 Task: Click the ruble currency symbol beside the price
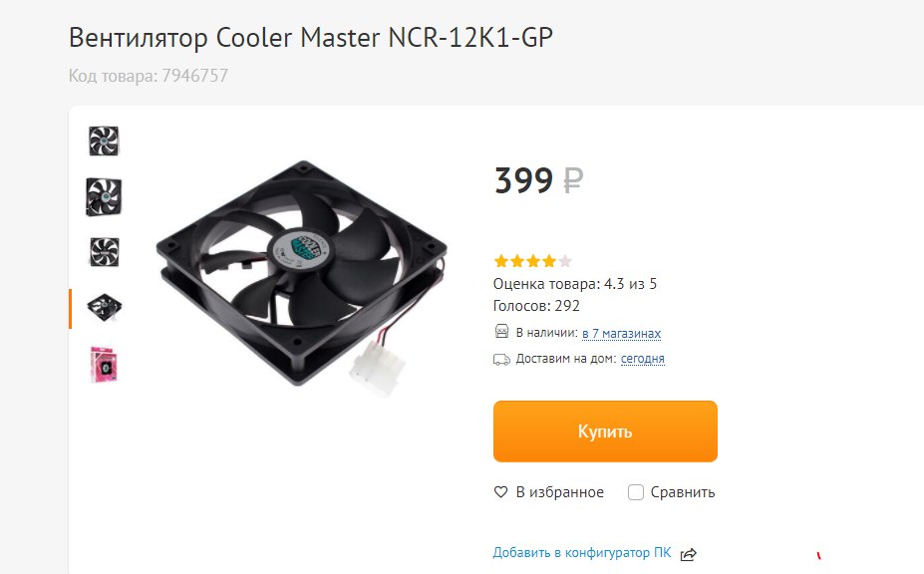pos(573,180)
